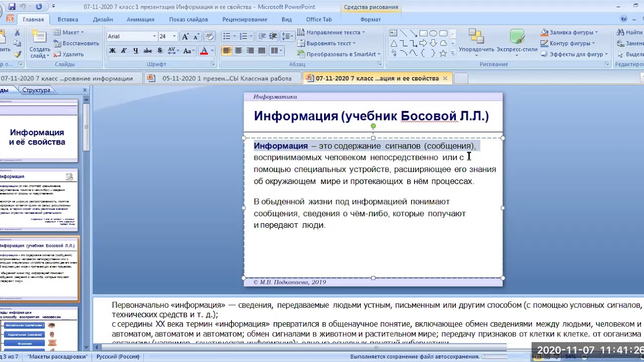644x362 pixels.
Task: Expand the shapes gallery more button
Action: pyautogui.click(x=452, y=53)
